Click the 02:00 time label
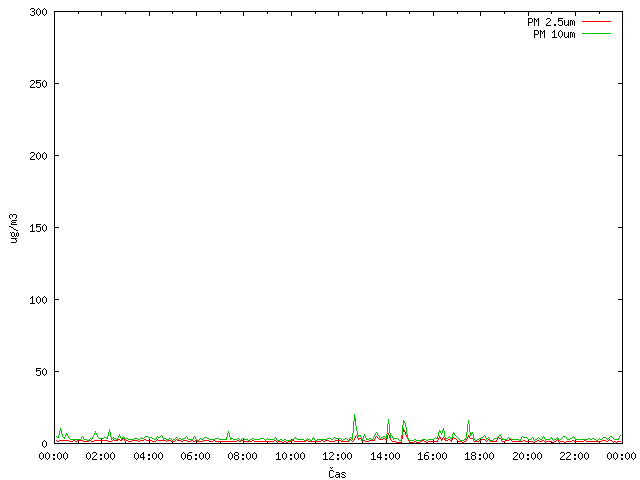 pyautogui.click(x=101, y=456)
